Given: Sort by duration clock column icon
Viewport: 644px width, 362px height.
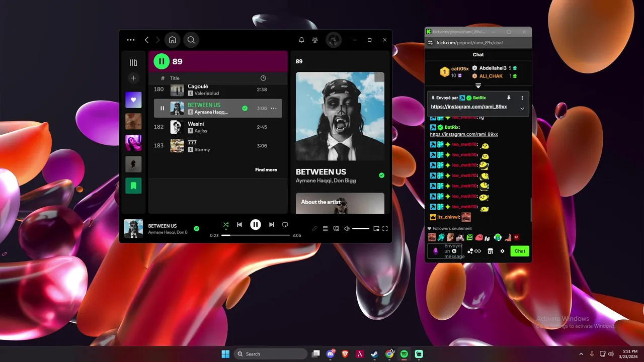Looking at the screenshot, I should click(263, 78).
